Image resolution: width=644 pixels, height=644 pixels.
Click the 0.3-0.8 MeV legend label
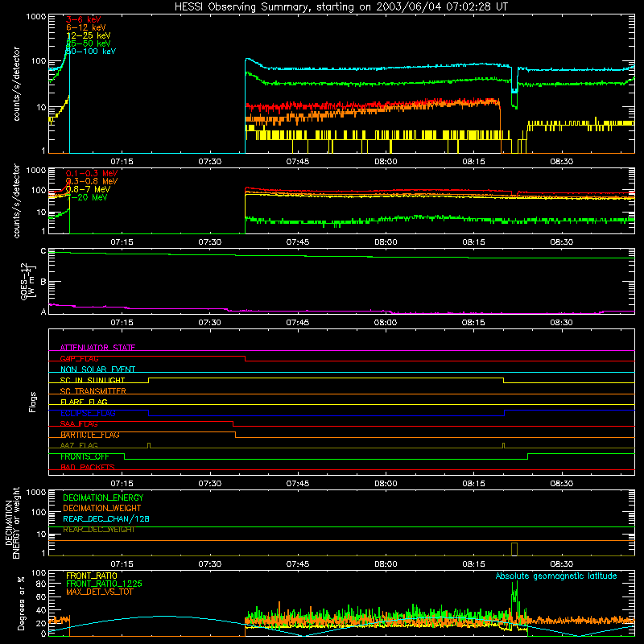point(92,181)
